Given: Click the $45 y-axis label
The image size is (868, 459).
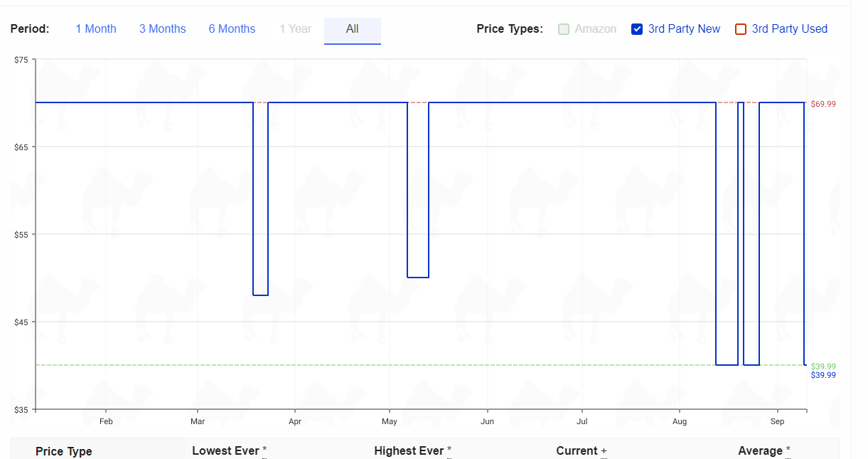Looking at the screenshot, I should point(21,322).
